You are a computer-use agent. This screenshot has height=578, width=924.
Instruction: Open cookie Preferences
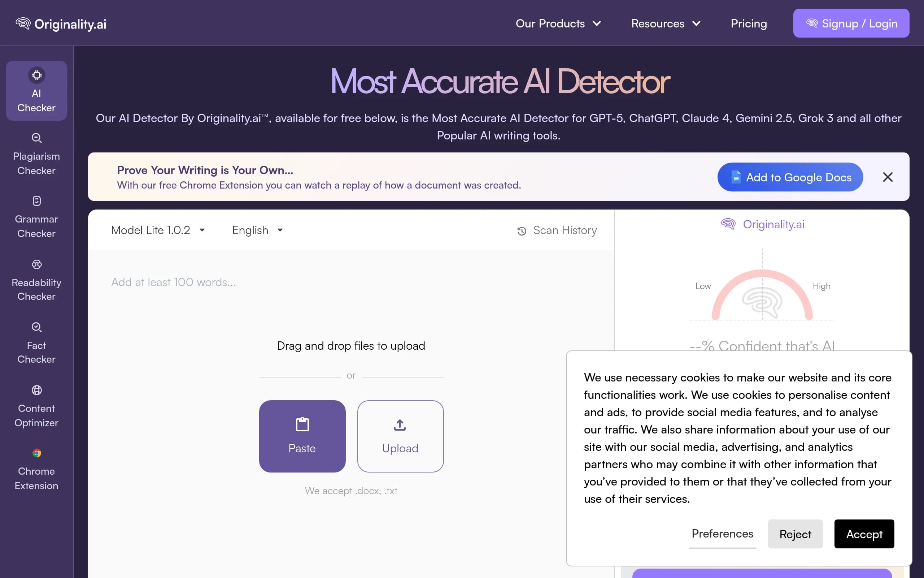(722, 534)
